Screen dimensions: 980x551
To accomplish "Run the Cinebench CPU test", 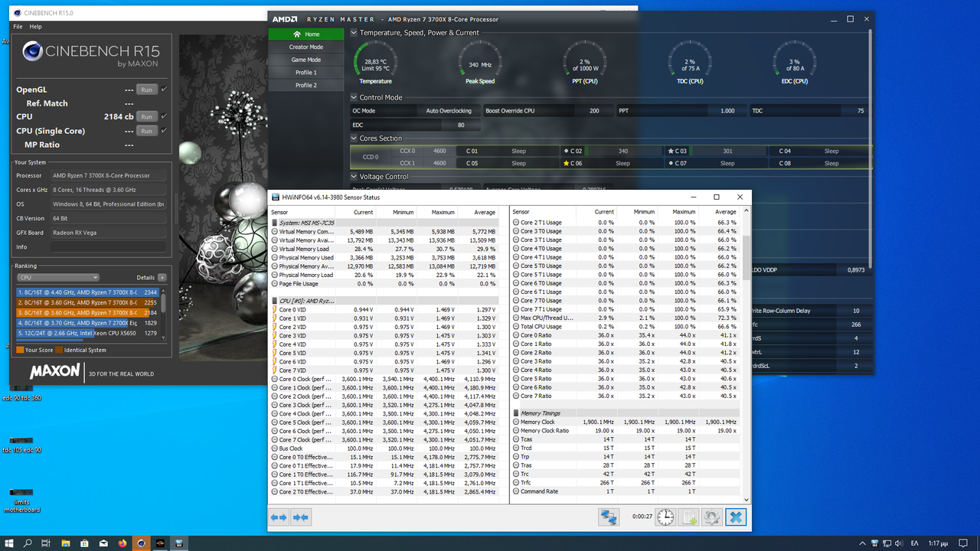I will [x=146, y=116].
